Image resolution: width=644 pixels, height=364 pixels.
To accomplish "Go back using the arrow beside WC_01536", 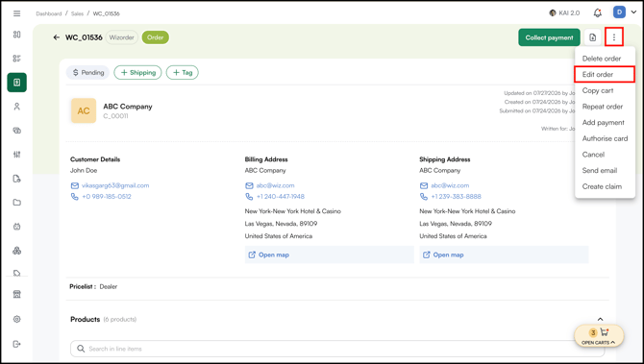I will [x=57, y=37].
